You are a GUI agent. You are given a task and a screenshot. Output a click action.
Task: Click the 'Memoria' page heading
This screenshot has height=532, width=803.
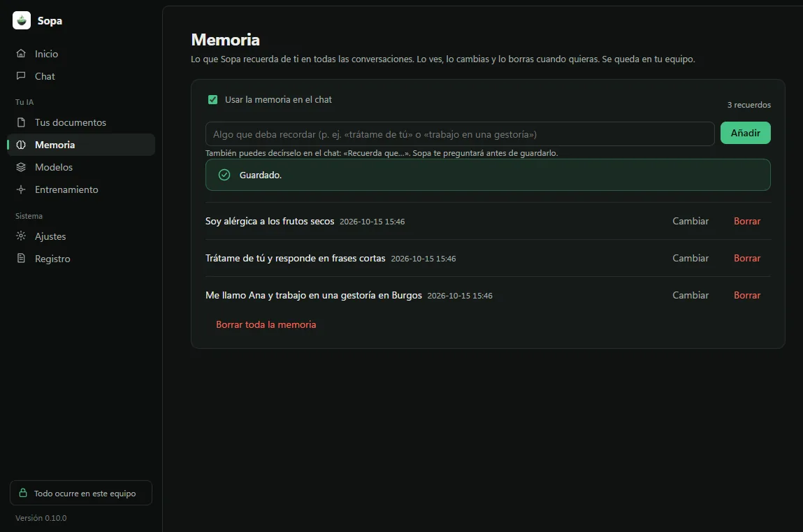(x=225, y=40)
